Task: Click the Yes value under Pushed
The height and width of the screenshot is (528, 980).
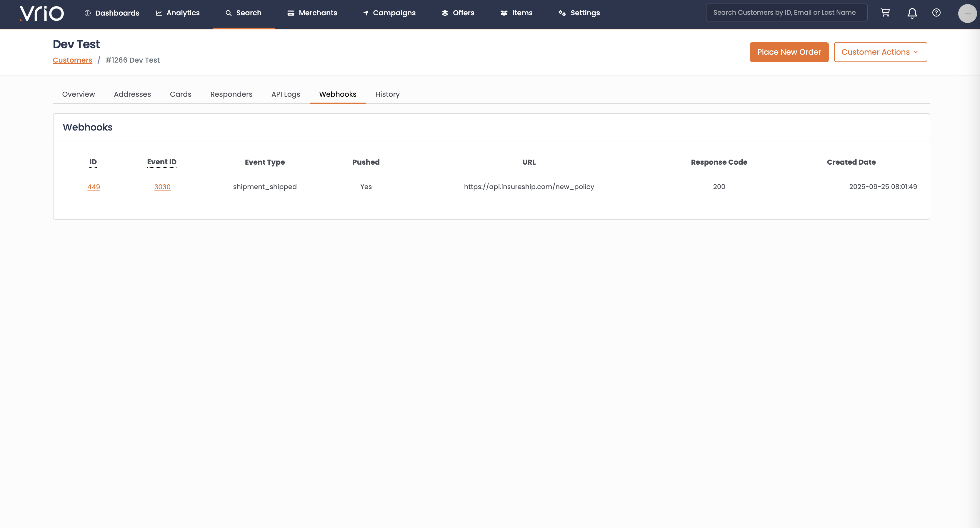Action: click(x=366, y=187)
